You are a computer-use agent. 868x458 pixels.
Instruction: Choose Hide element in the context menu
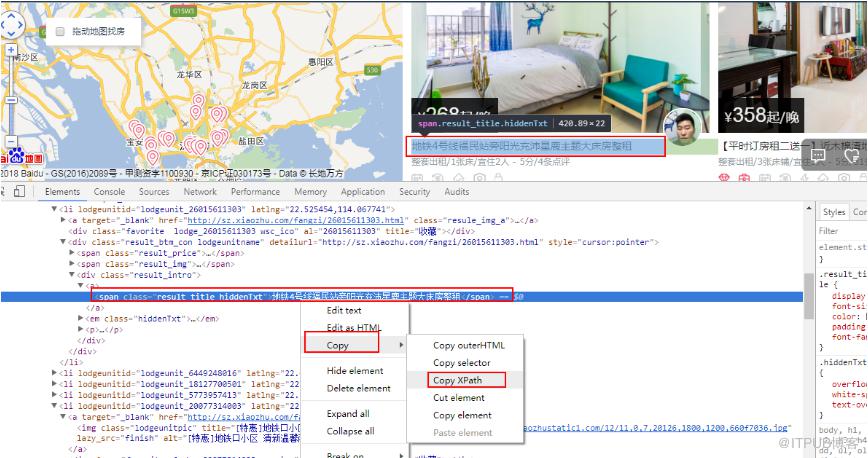pos(355,371)
